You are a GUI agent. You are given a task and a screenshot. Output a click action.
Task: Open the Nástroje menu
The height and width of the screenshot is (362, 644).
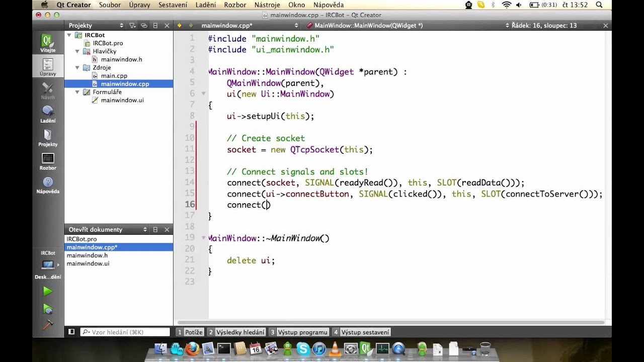click(267, 5)
